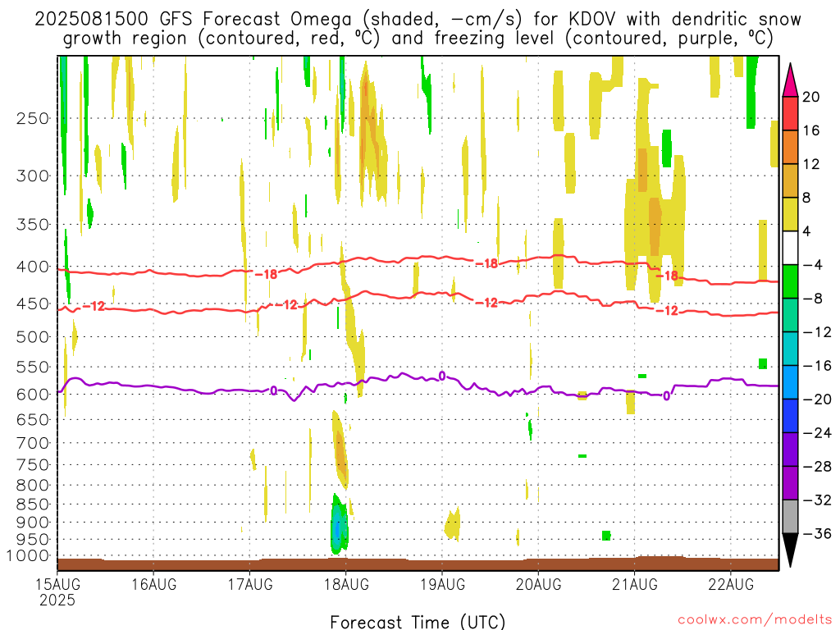Click the 15AUG time axis label
Viewport: 840px width, 630px height.
point(58,584)
